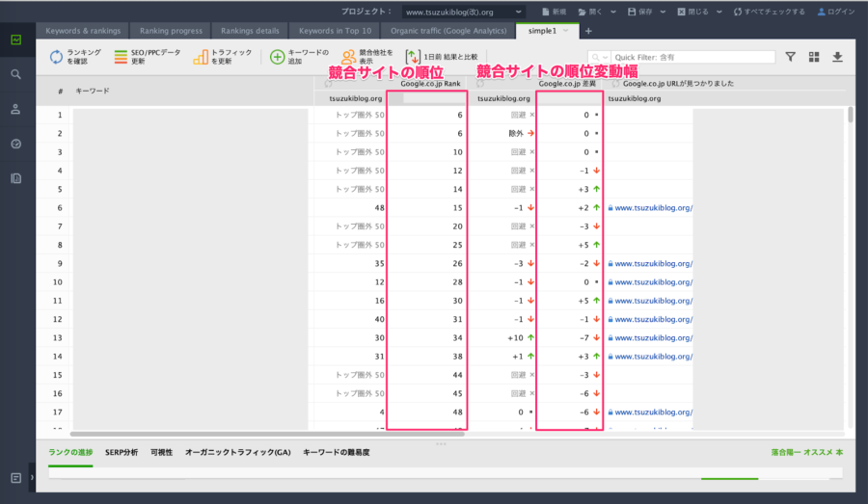Open the simple1 tab dropdown arrow
The width and height of the screenshot is (868, 504).
pos(566,31)
